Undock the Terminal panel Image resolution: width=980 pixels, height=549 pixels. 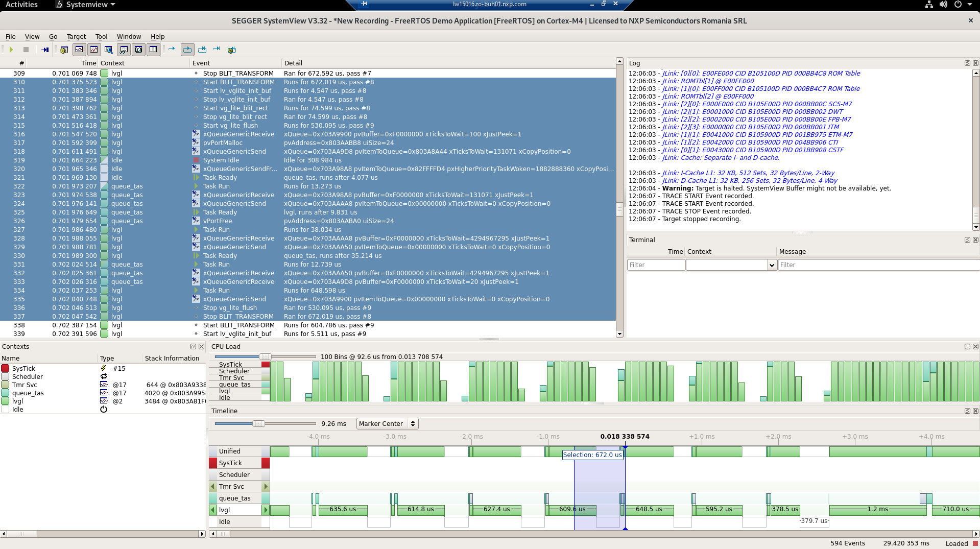click(x=967, y=240)
